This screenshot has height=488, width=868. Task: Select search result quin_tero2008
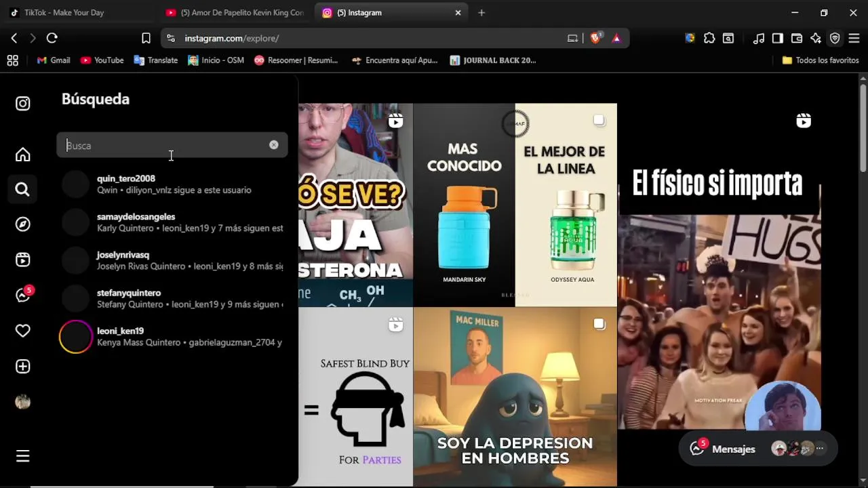pos(172,184)
